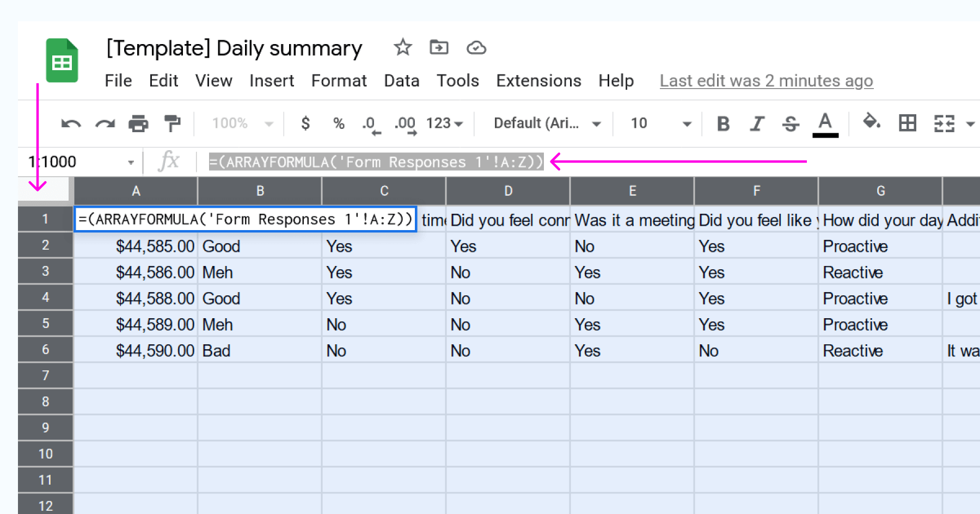Click the formula bar ARRAYFORMULA text
The width and height of the screenshot is (980, 514).
click(376, 162)
